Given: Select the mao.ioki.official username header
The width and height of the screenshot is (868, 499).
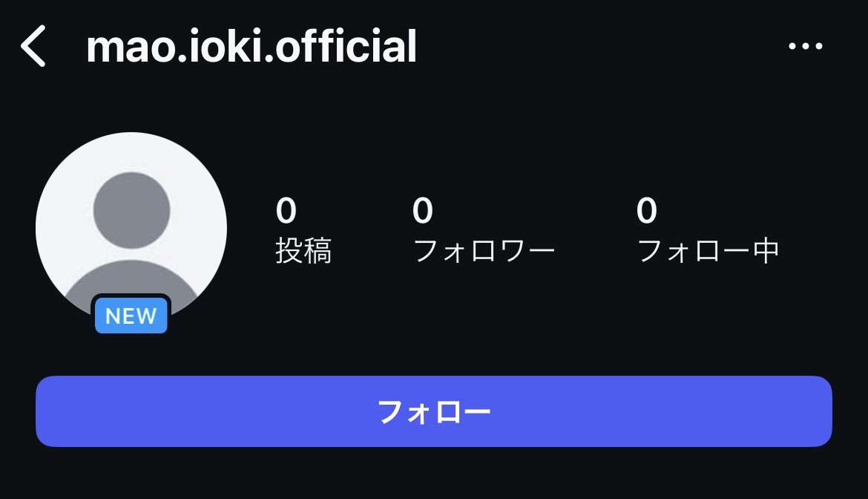Looking at the screenshot, I should 251,47.
